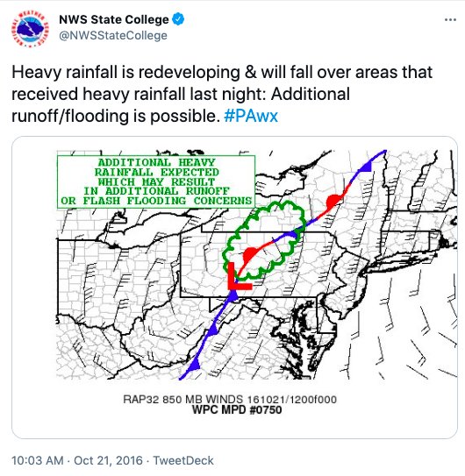The height and width of the screenshot is (476, 465).
Task: Select the red L low pressure symbol
Action: (239, 275)
